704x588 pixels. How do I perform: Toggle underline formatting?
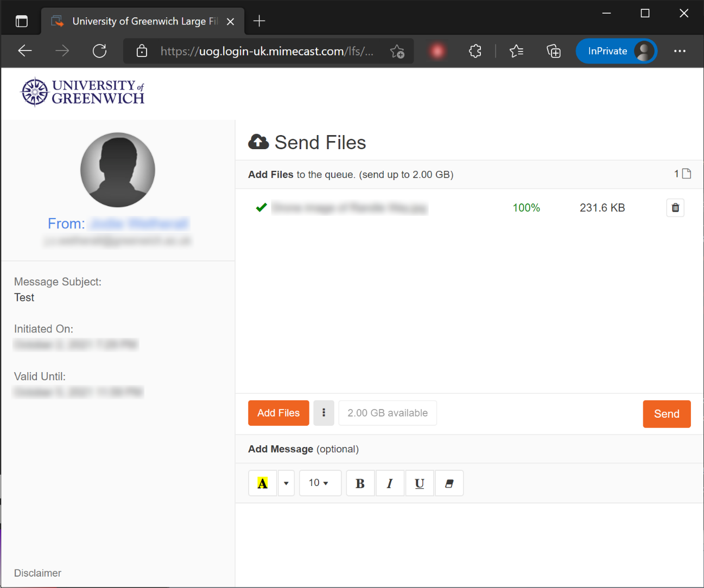pyautogui.click(x=420, y=483)
